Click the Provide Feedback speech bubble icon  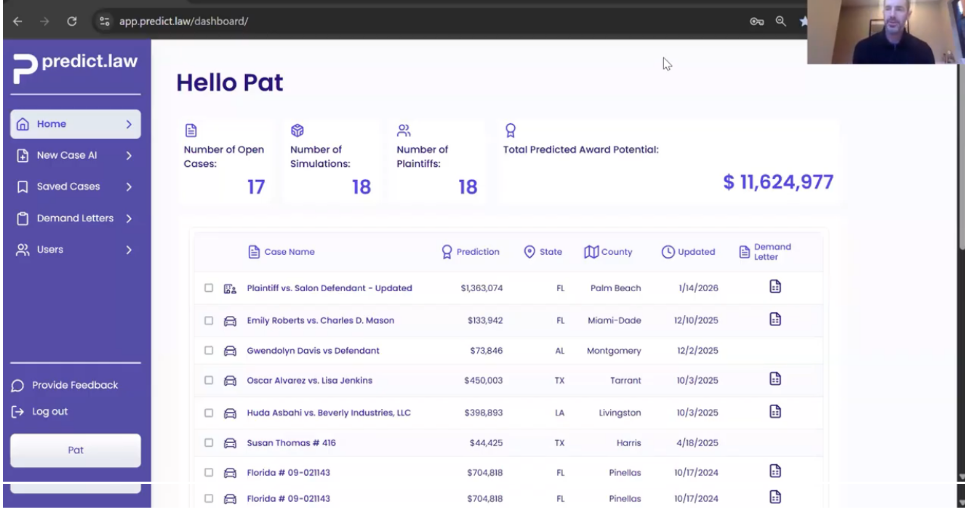click(18, 386)
